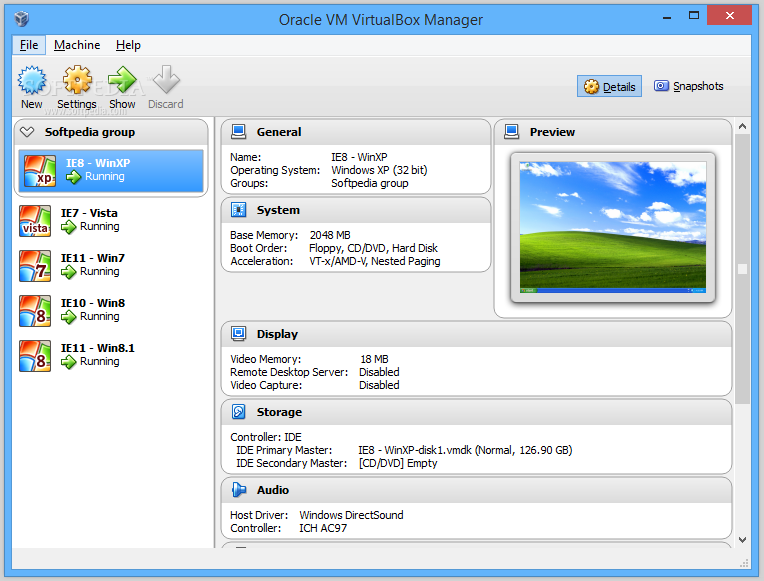This screenshot has width=764, height=581.
Task: Select the IE8 - WinXP machine name
Action: pyautogui.click(x=98, y=163)
